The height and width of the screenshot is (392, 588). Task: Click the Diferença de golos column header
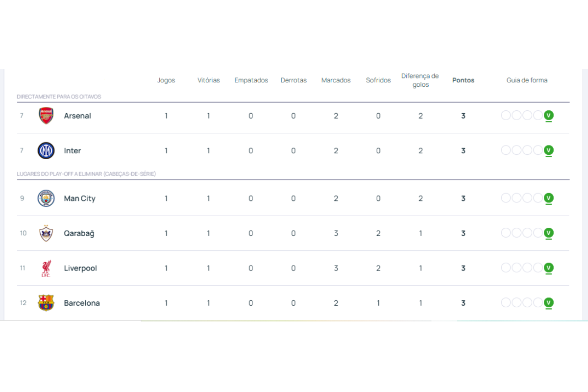click(x=420, y=80)
